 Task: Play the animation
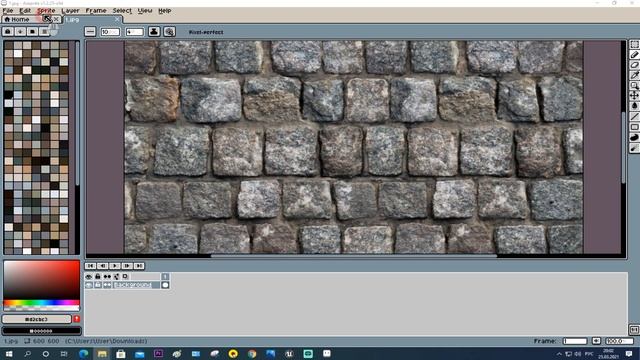[x=115, y=266]
